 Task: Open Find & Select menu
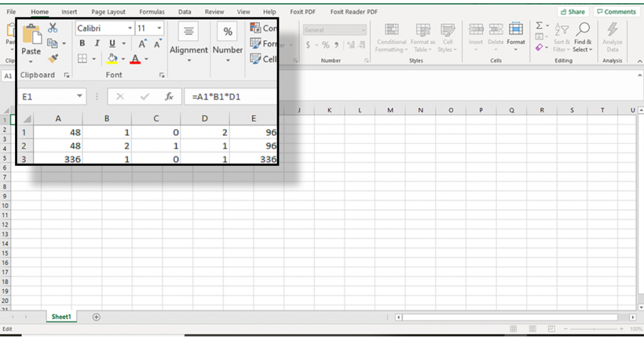[x=583, y=38]
